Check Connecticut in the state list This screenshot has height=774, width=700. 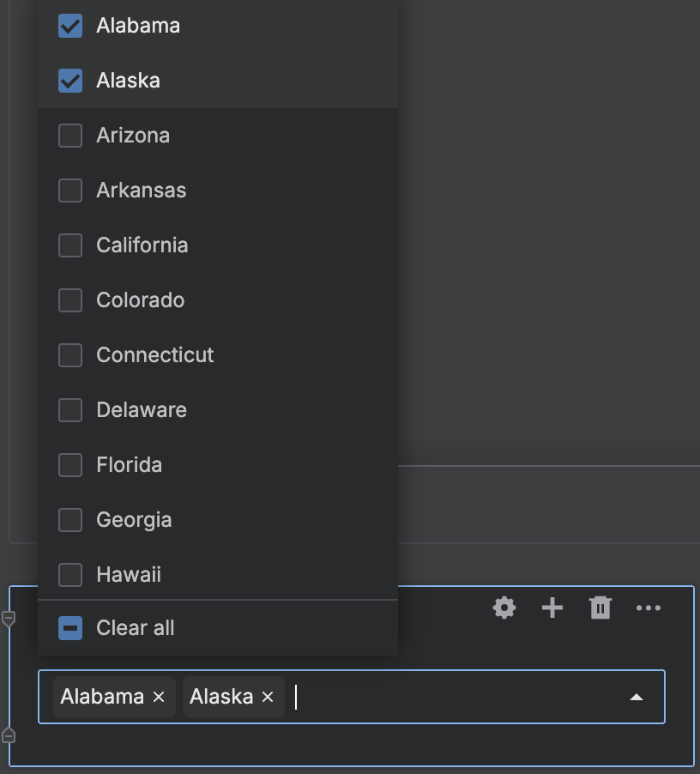(x=70, y=355)
